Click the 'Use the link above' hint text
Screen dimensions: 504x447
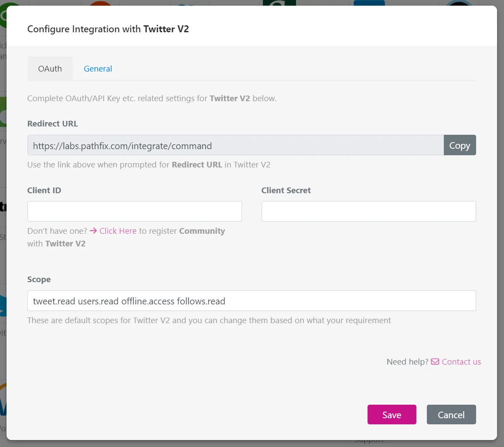pos(149,165)
